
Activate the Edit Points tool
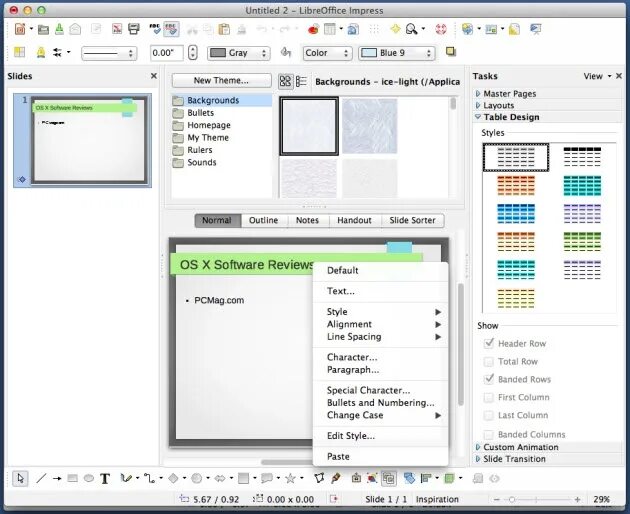[319, 478]
